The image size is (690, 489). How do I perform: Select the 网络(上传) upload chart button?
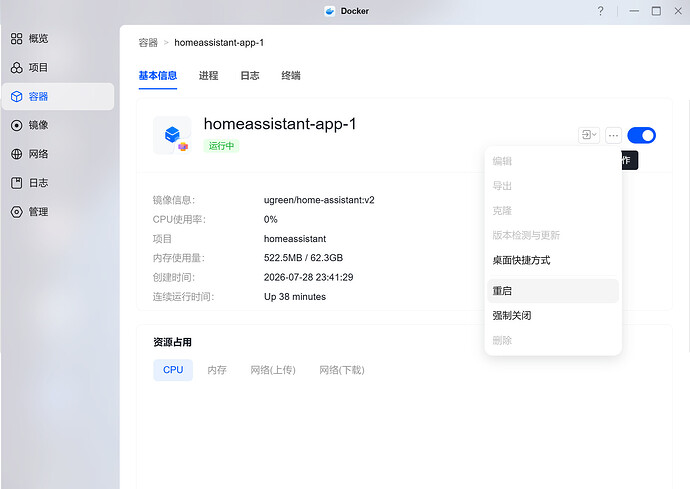coord(273,370)
